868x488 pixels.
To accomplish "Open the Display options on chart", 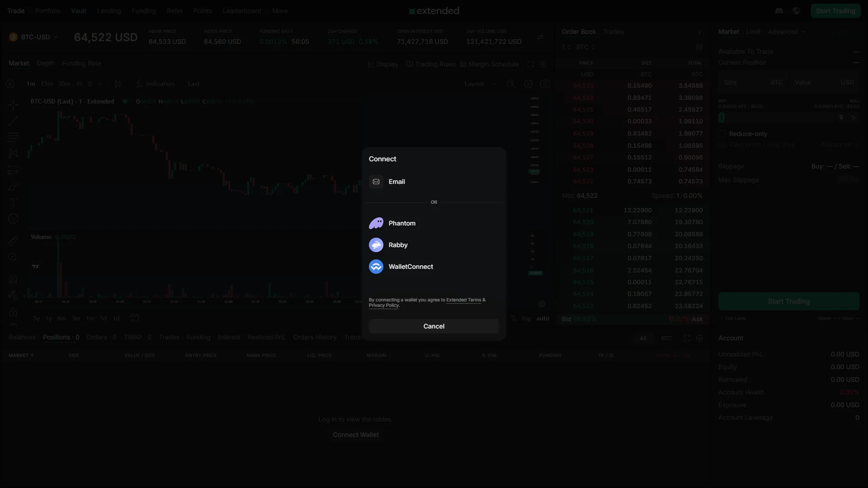I will (383, 64).
